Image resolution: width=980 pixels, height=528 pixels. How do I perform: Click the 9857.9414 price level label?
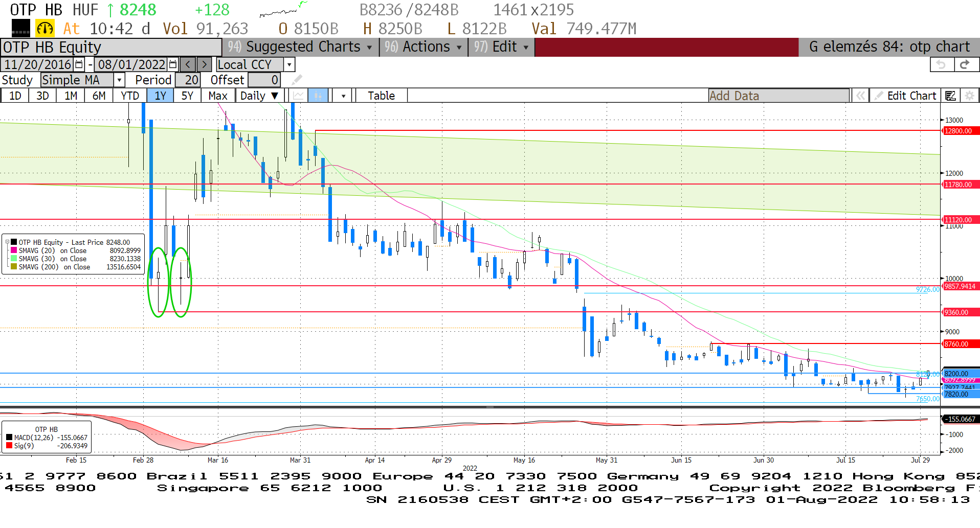point(961,286)
